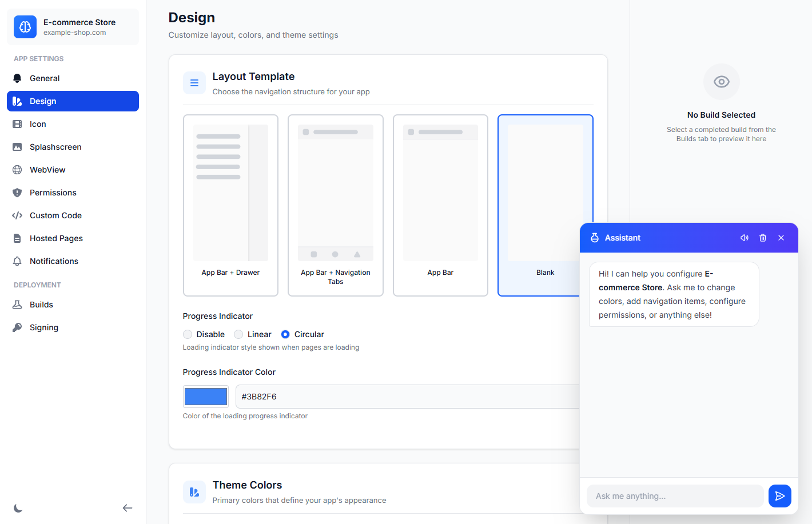
Task: Select the Disable progress indicator option
Action: (x=188, y=334)
